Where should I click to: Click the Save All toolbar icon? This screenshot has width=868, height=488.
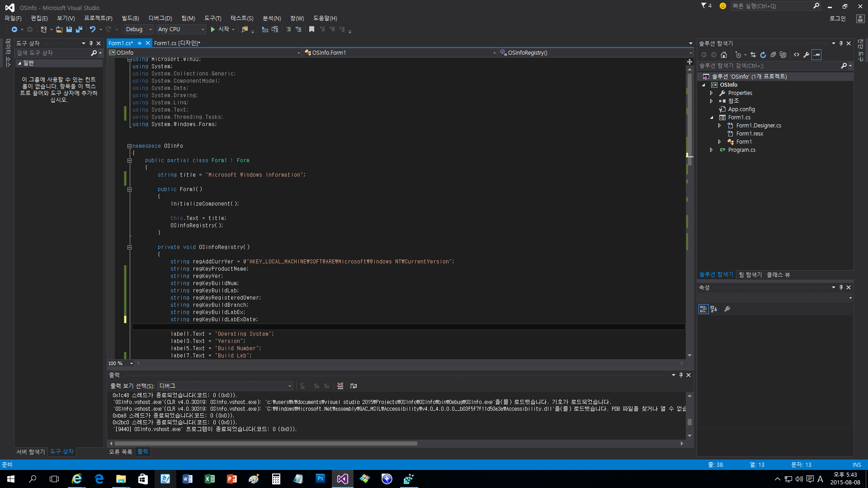click(79, 29)
